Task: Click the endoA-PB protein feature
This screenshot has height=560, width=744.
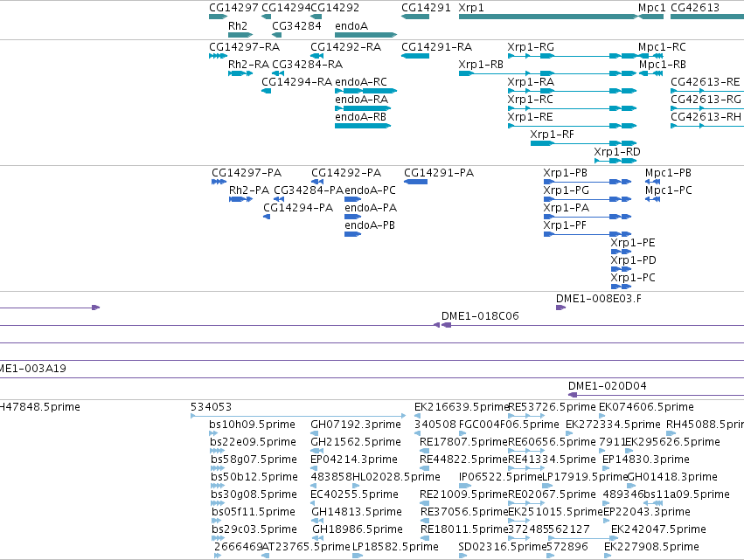Action: pos(353,234)
